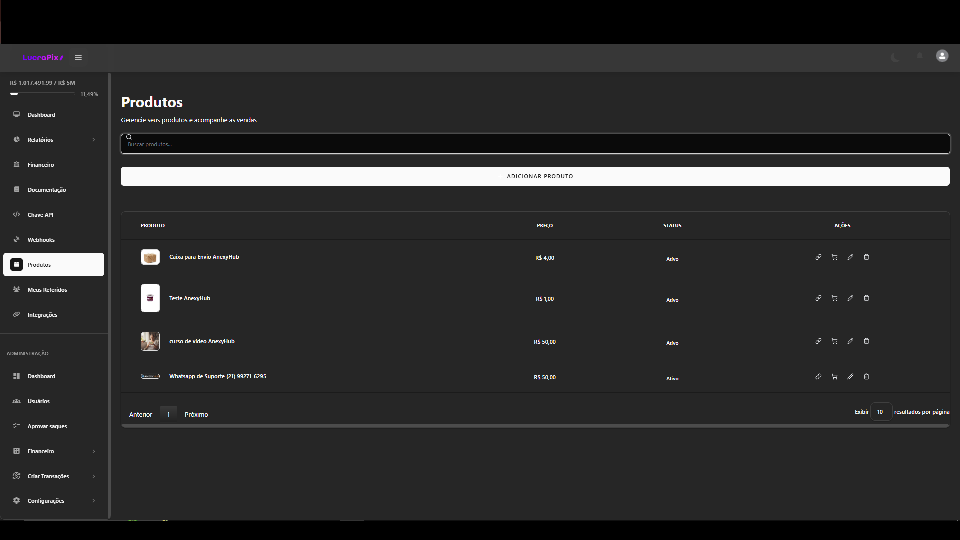Click the edit pencil for curso de video
The height and width of the screenshot is (540, 960).
[x=850, y=341]
